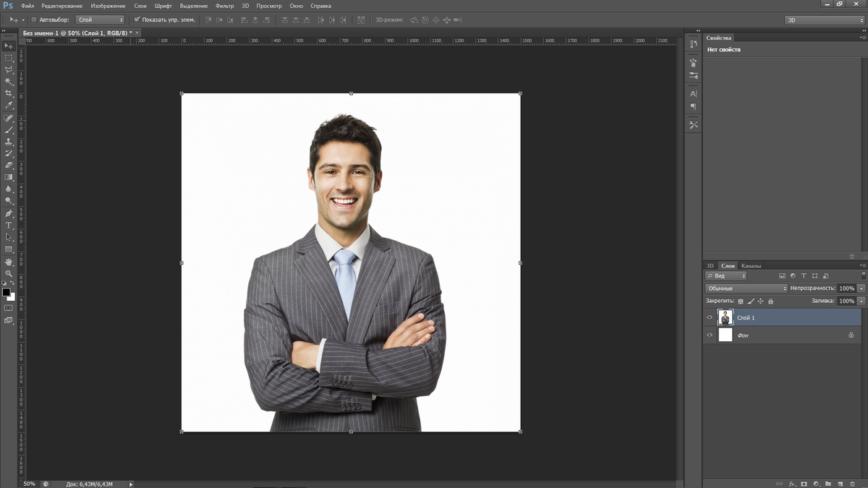868x488 pixels.
Task: Toggle lock image pixels brush icon
Action: [751, 301]
